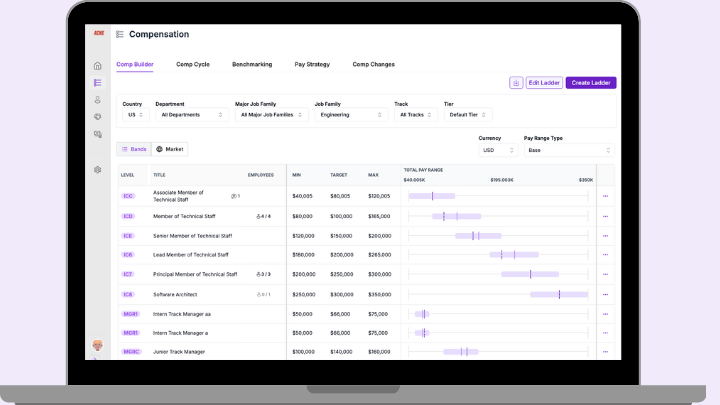
Task: Click the Create Ladder button
Action: (590, 83)
